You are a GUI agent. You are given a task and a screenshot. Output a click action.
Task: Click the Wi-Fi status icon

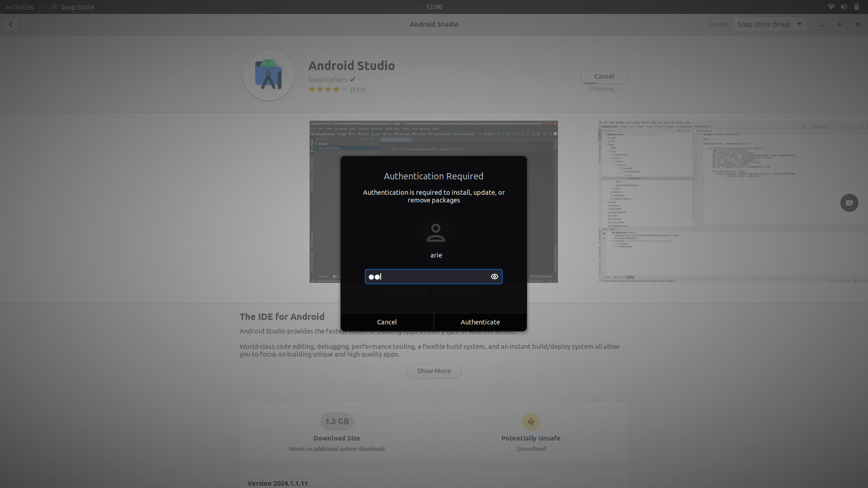831,7
